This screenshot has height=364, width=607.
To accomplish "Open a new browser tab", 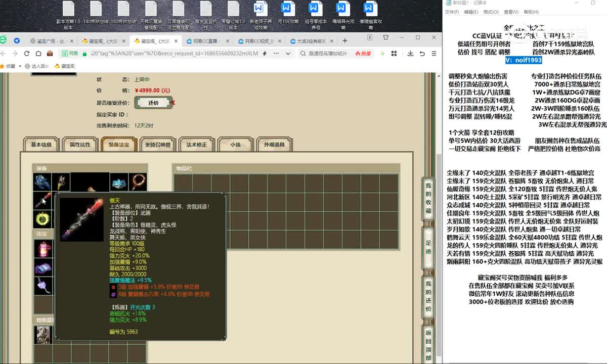I will click(345, 40).
